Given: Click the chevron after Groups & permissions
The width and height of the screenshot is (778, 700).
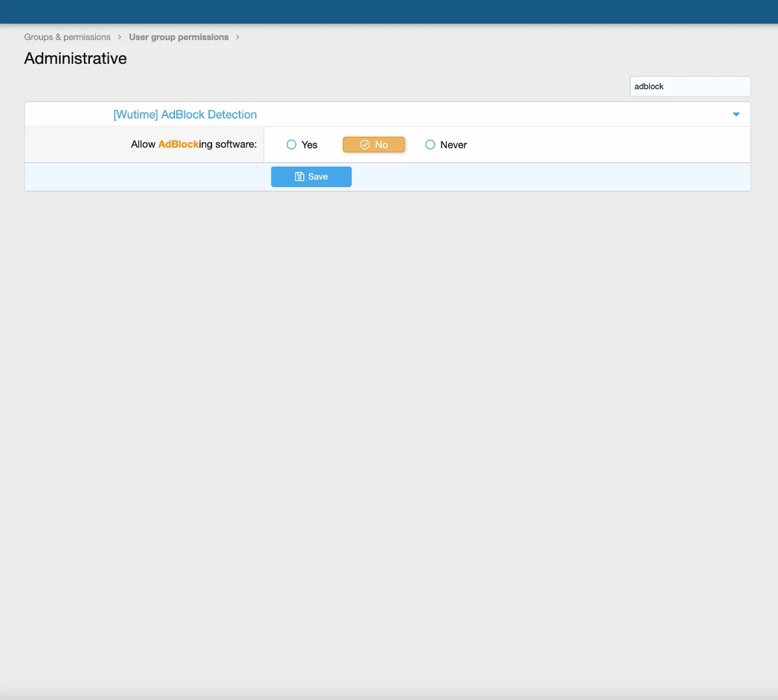Looking at the screenshot, I should pyautogui.click(x=120, y=37).
